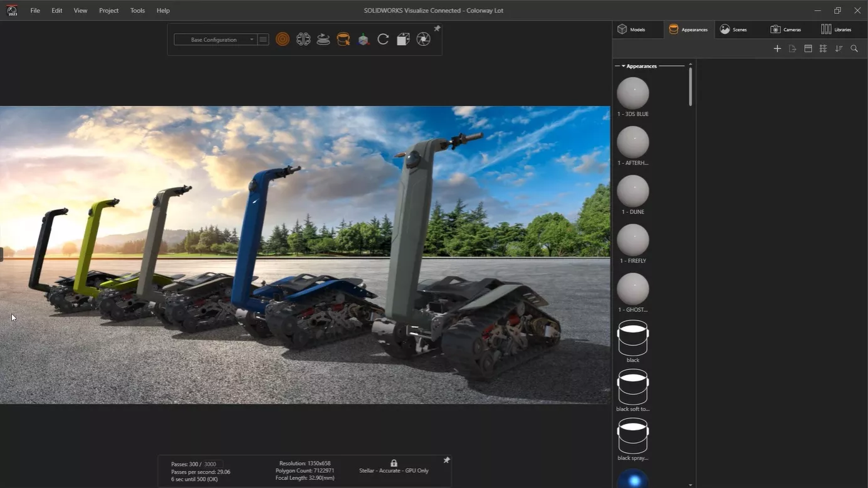This screenshot has width=868, height=488.
Task: Click the Add new appearance plus icon
Action: tap(777, 48)
